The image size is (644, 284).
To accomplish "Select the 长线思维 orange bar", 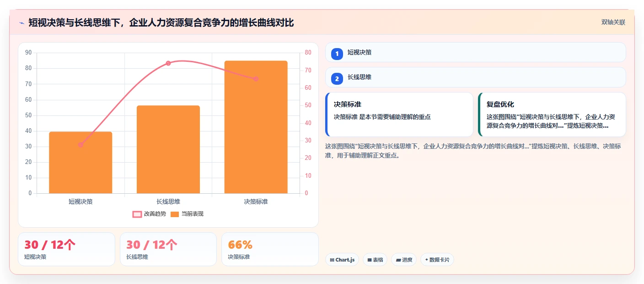I will click(168, 149).
